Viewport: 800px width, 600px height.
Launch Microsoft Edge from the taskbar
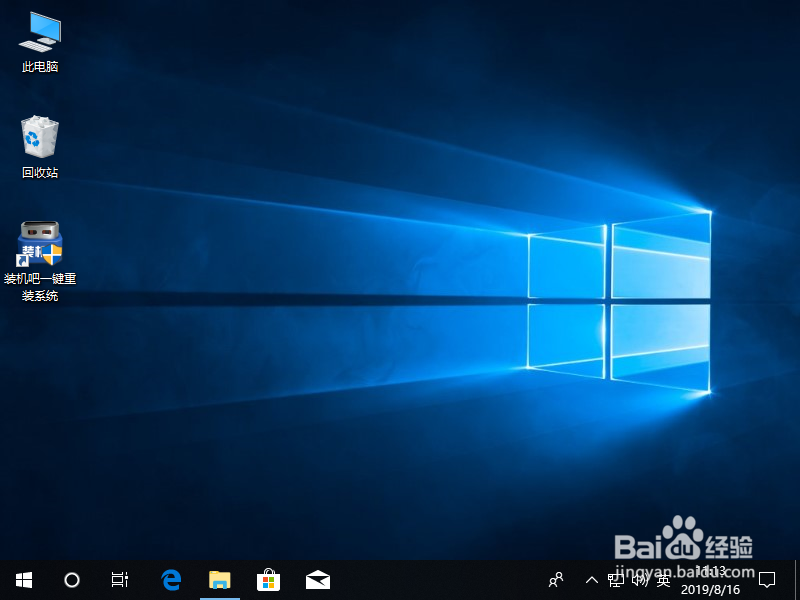click(170, 580)
